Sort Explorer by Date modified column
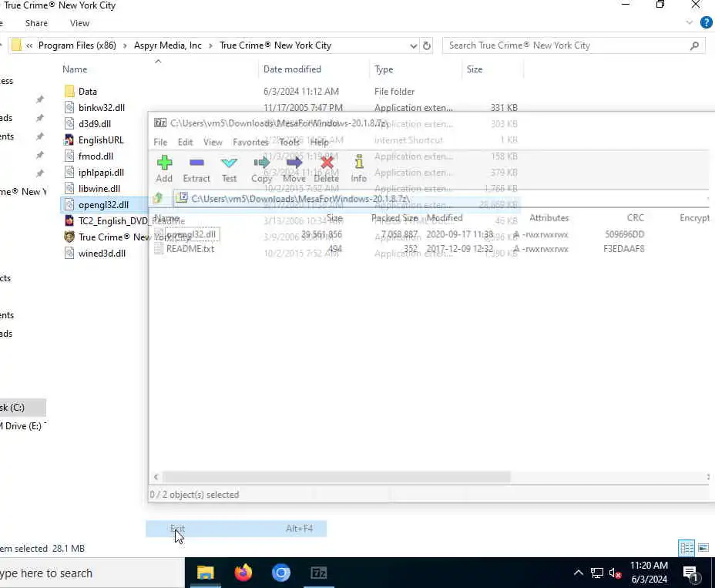 pyautogui.click(x=292, y=69)
